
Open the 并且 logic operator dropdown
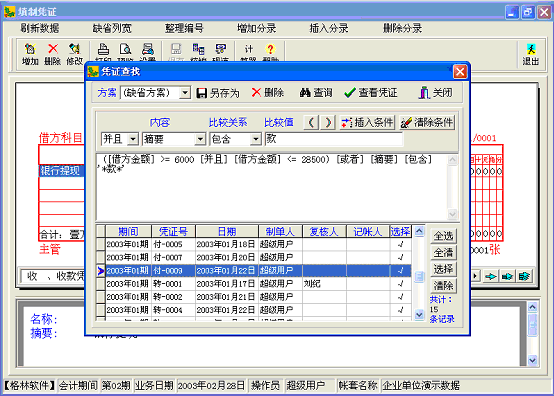point(133,139)
